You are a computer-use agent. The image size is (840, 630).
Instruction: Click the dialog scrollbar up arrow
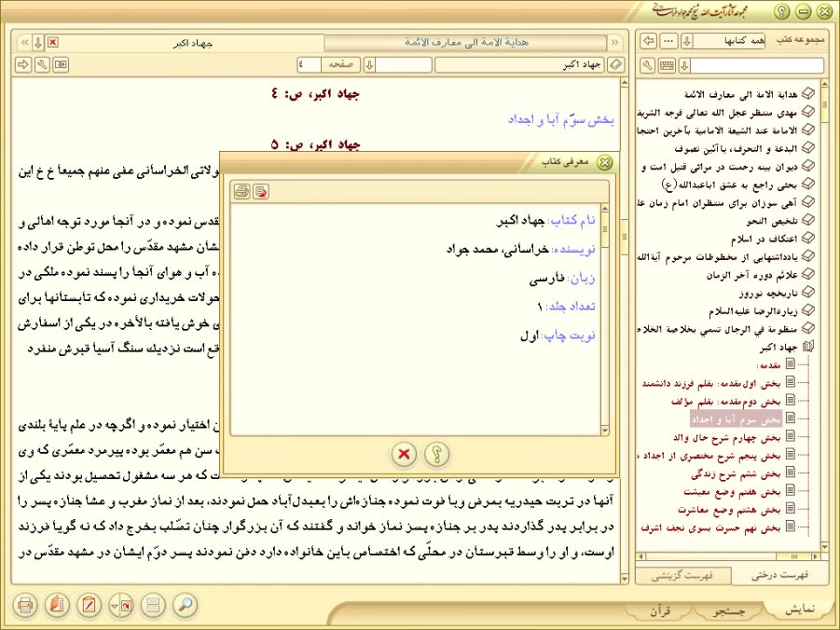(x=605, y=209)
